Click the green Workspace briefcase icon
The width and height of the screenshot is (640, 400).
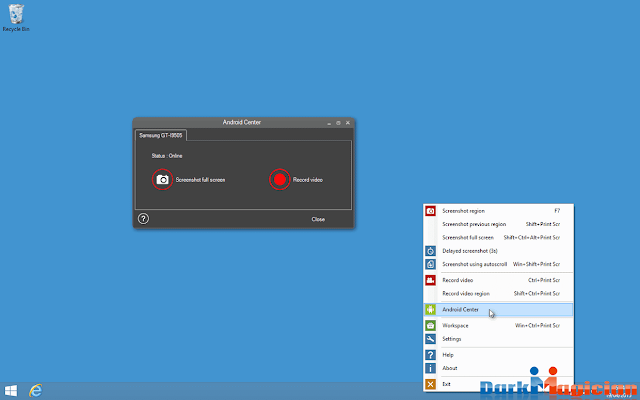(x=430, y=325)
